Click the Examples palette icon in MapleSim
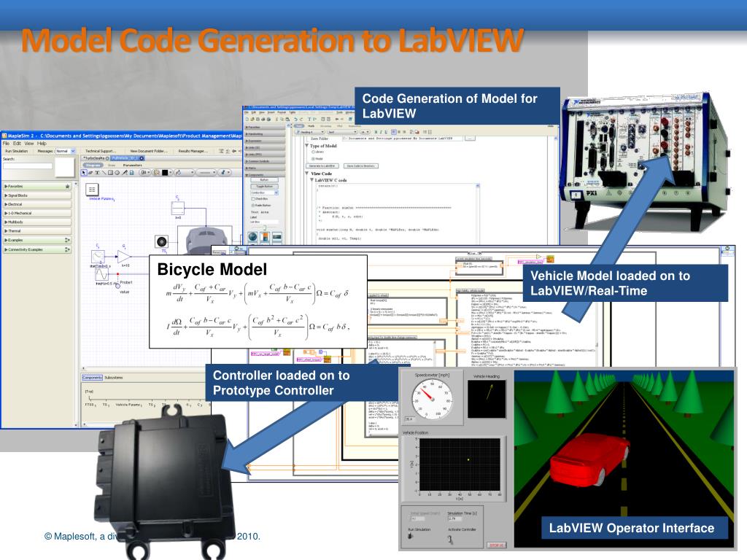 point(67,240)
